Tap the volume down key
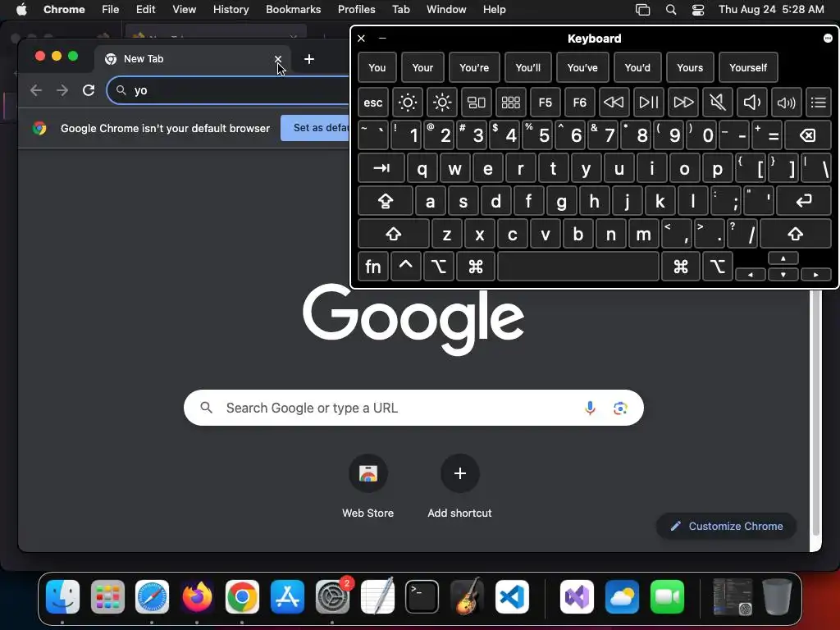840x630 pixels. 751,102
